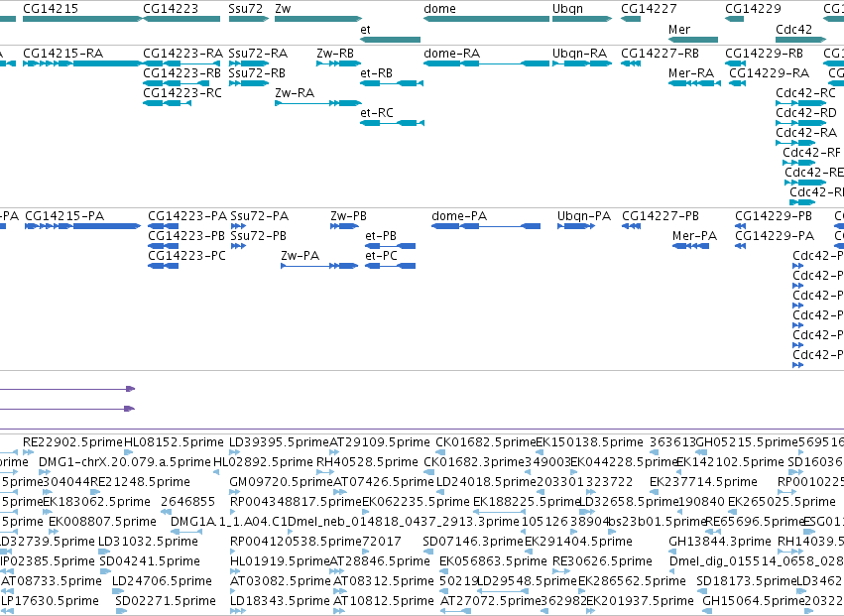Open protein Ssu72-PA label
Viewport: 844px width, 616px height.
[260, 216]
